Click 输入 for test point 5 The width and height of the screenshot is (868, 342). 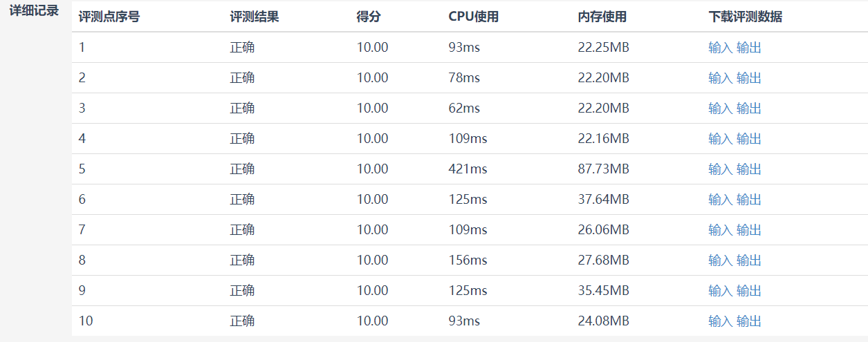(x=720, y=169)
